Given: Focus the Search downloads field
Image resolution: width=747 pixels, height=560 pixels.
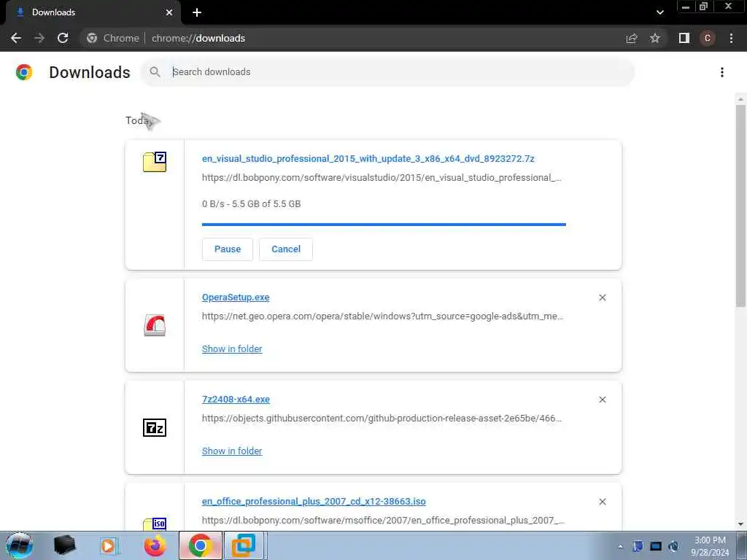Looking at the screenshot, I should [387, 72].
